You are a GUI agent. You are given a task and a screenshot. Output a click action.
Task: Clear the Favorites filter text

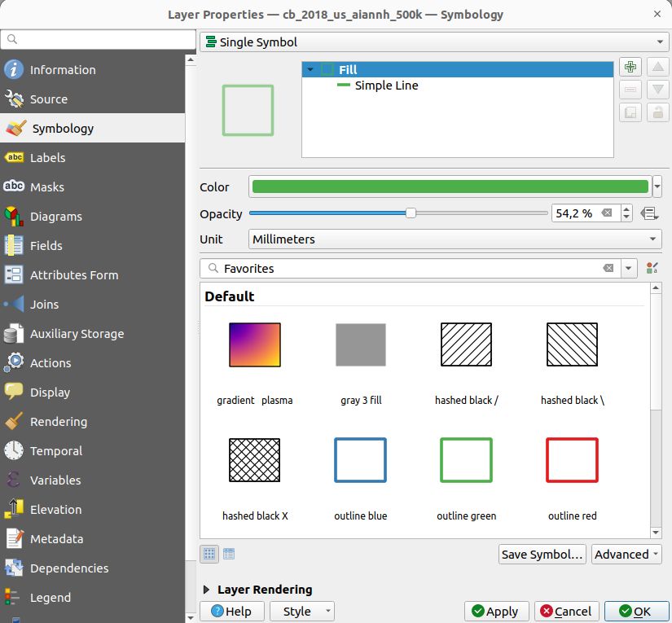point(608,268)
